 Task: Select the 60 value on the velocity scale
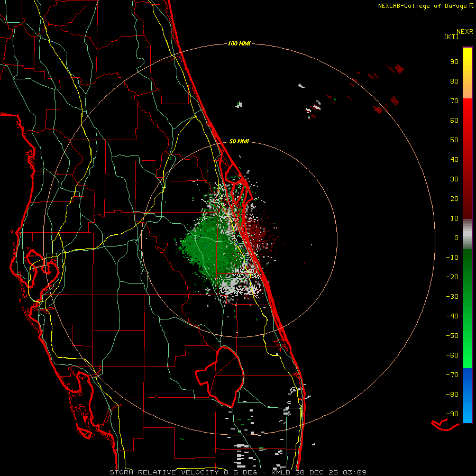click(x=454, y=121)
